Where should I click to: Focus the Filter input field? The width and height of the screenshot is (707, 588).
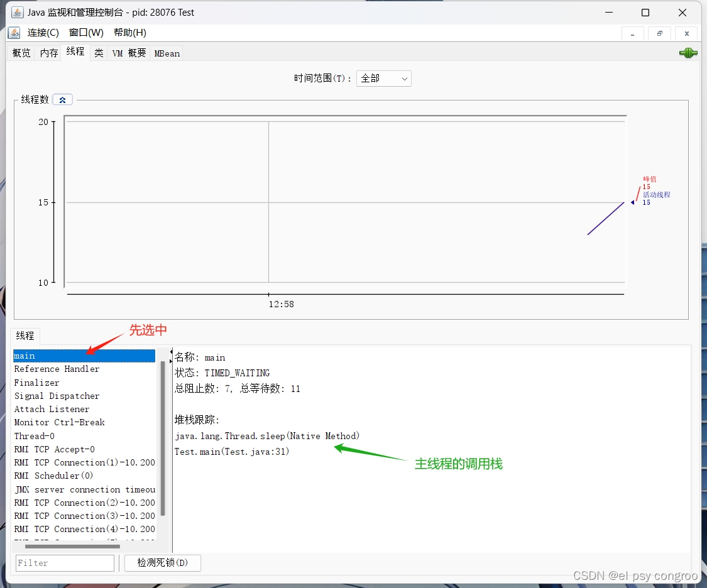pos(65,563)
